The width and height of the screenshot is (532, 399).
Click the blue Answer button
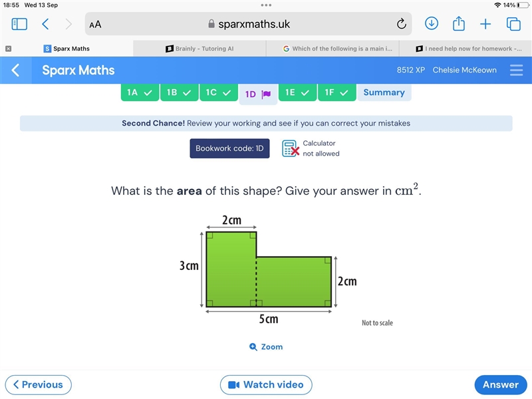click(501, 385)
